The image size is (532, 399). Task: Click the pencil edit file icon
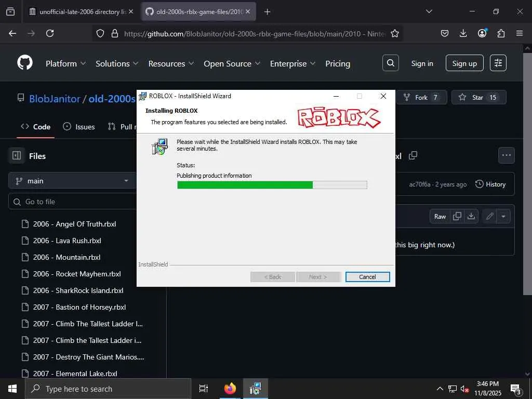(x=489, y=216)
